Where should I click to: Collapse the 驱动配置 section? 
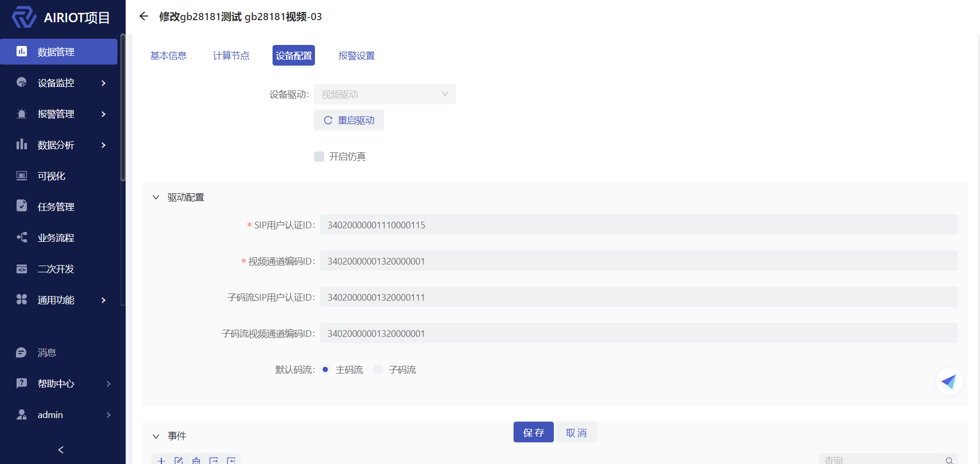(156, 197)
